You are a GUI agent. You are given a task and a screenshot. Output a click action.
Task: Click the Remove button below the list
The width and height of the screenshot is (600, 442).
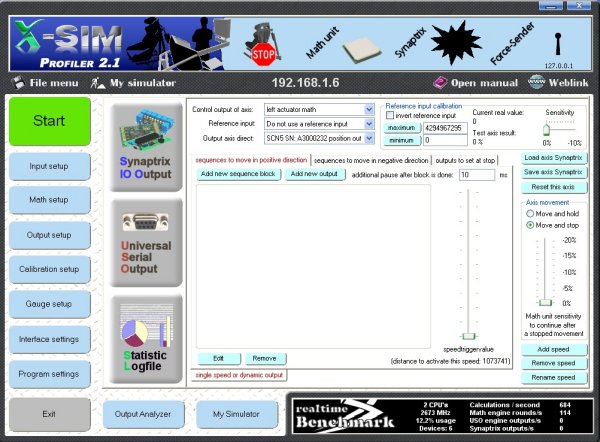click(x=264, y=359)
